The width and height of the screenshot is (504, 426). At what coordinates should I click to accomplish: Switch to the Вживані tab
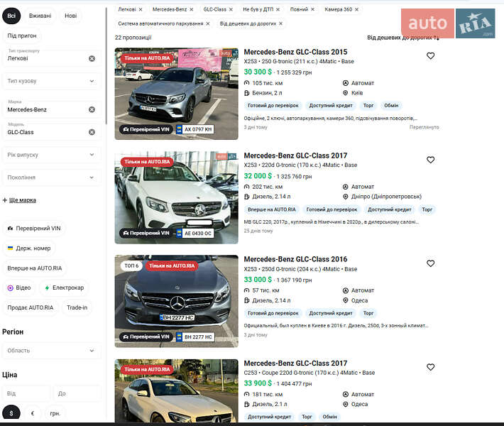tap(40, 16)
